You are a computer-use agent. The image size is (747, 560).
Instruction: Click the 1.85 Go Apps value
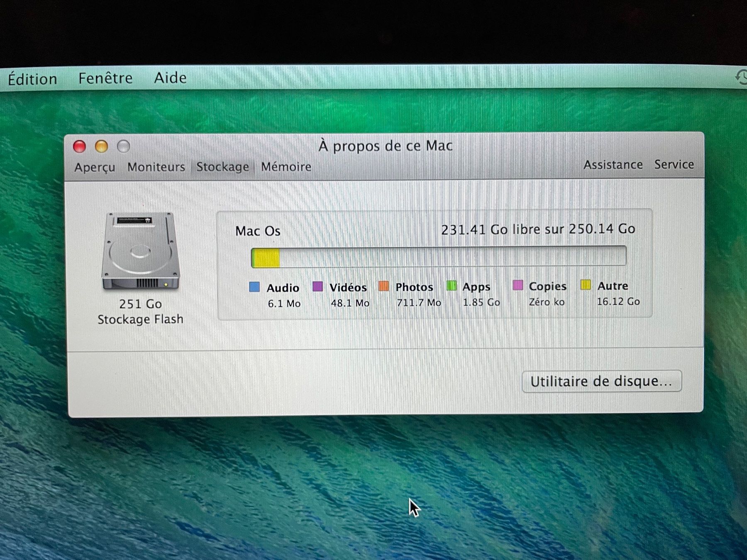pos(481,302)
